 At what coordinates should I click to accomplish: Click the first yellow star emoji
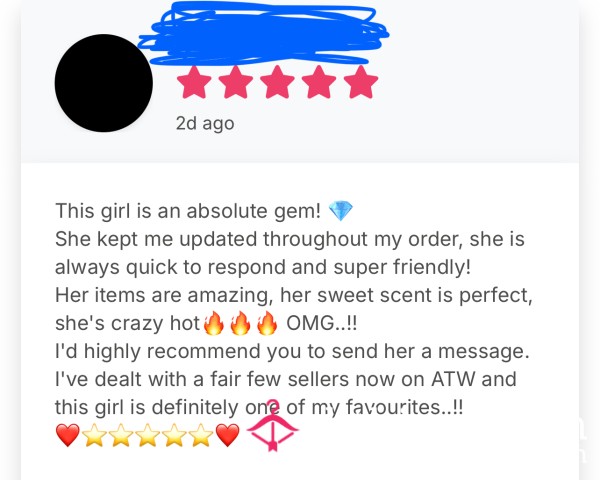point(95,435)
